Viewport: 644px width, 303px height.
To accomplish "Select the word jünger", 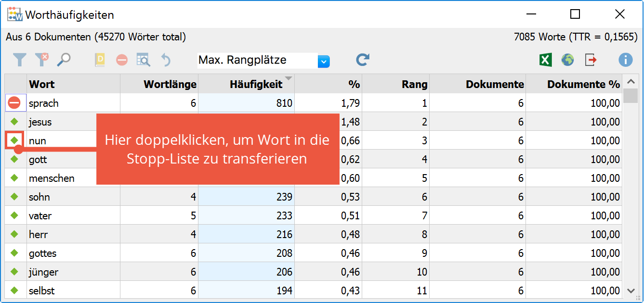I will tap(44, 272).
